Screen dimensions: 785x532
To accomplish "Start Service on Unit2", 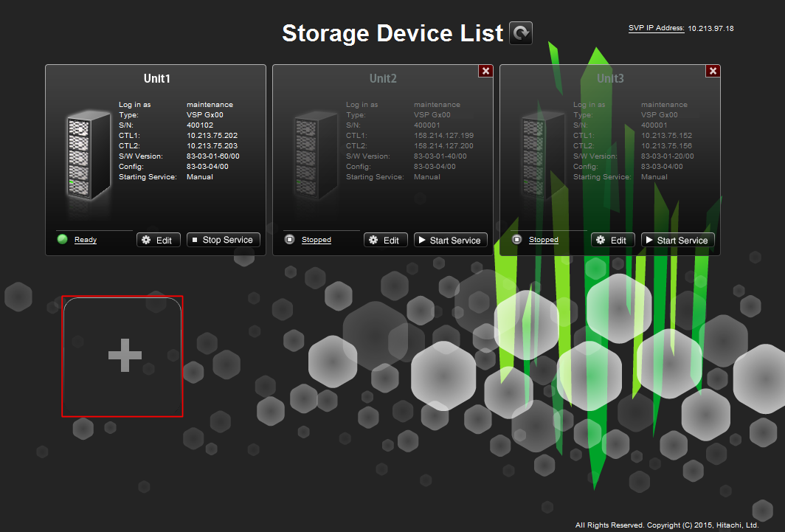I will click(451, 240).
